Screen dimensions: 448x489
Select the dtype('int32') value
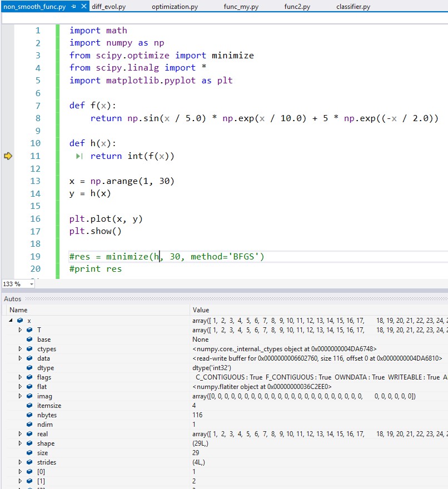212,368
